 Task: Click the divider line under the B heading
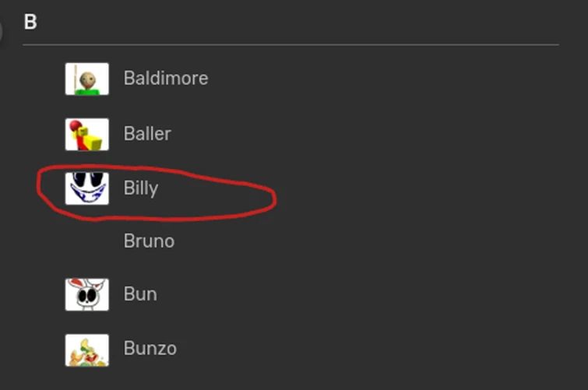click(x=290, y=44)
